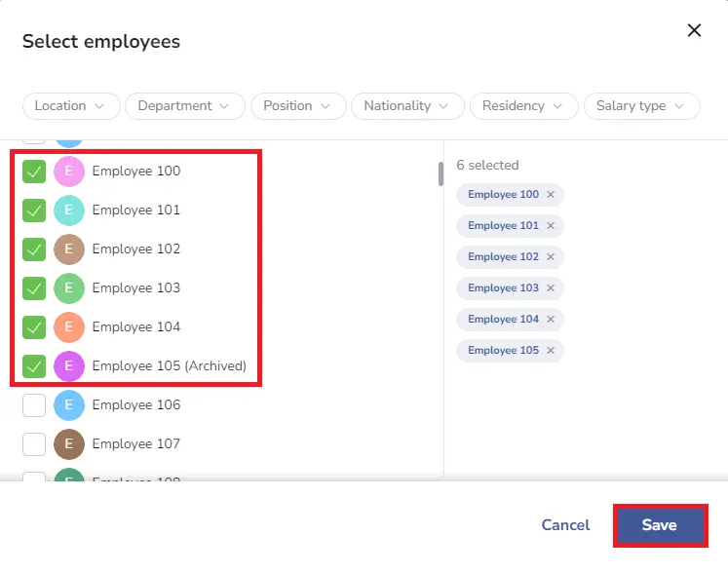The image size is (728, 574).
Task: Click Employee 106 blue avatar icon
Action: tap(69, 405)
